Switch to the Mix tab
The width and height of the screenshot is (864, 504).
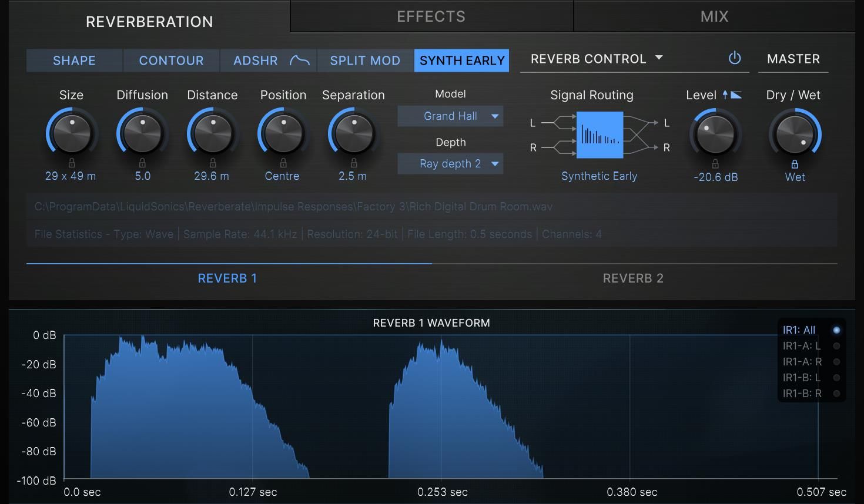pos(714,16)
